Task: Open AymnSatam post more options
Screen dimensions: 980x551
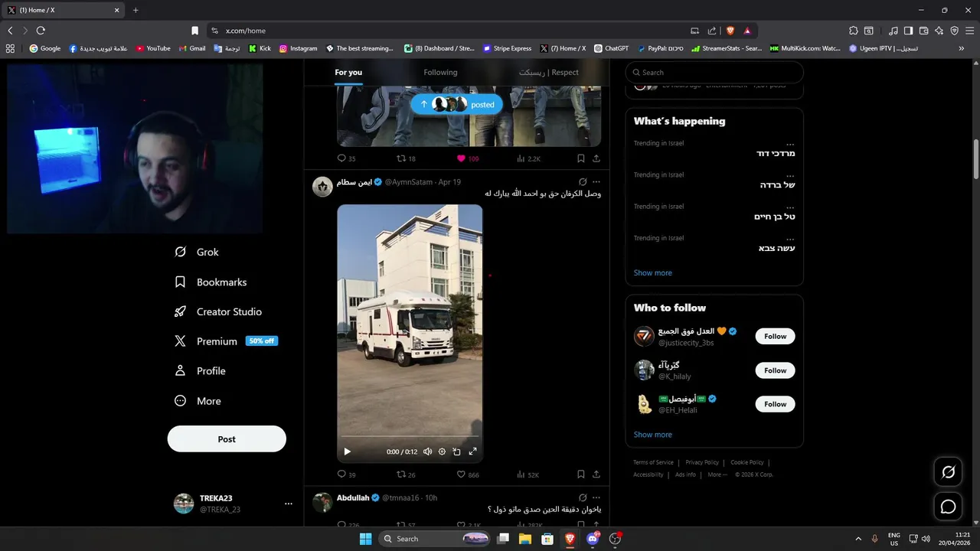Action: pos(596,182)
